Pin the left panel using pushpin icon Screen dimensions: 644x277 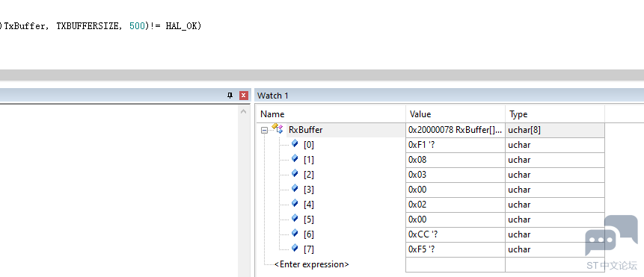click(x=230, y=96)
